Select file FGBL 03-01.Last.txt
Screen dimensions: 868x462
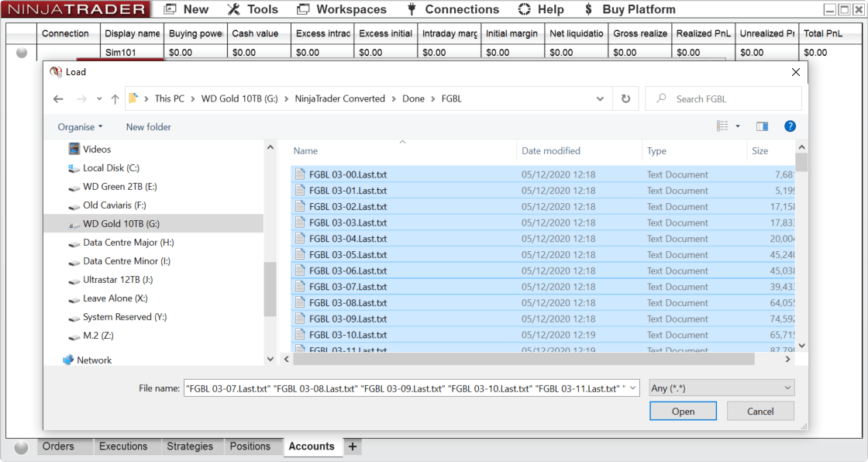[x=542, y=191]
